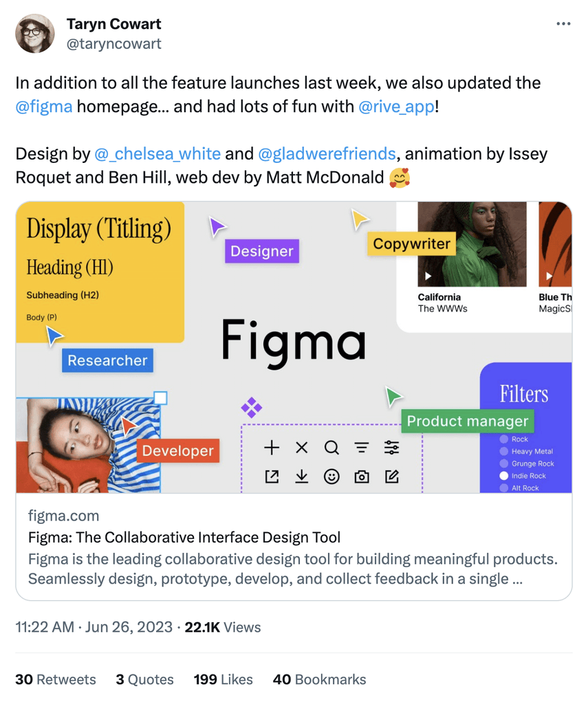Viewport: 588px width, 704px height.
Task: Select the magnifying glass search icon
Action: (331, 448)
